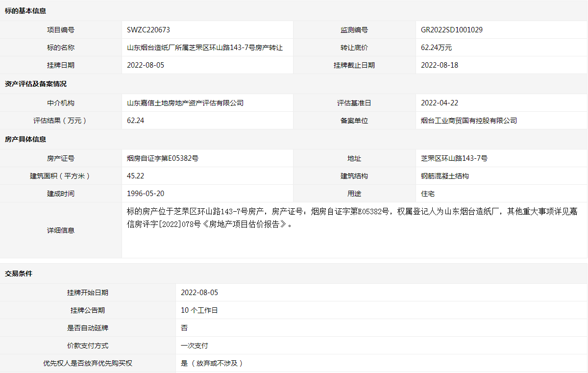Image resolution: width=588 pixels, height=373 pixels.
Task: Select the 项目编号 label cell
Action: click(x=61, y=30)
